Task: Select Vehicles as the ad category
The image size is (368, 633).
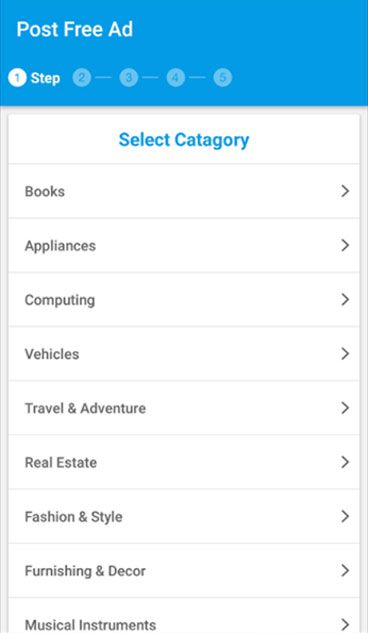Action: coord(52,354)
